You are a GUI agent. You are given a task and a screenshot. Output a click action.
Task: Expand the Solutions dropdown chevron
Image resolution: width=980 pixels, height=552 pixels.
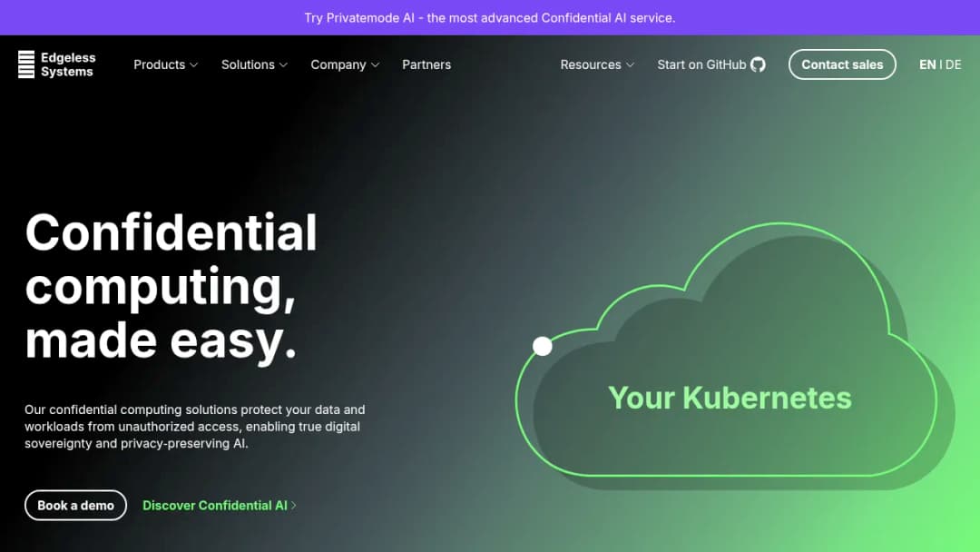(283, 65)
